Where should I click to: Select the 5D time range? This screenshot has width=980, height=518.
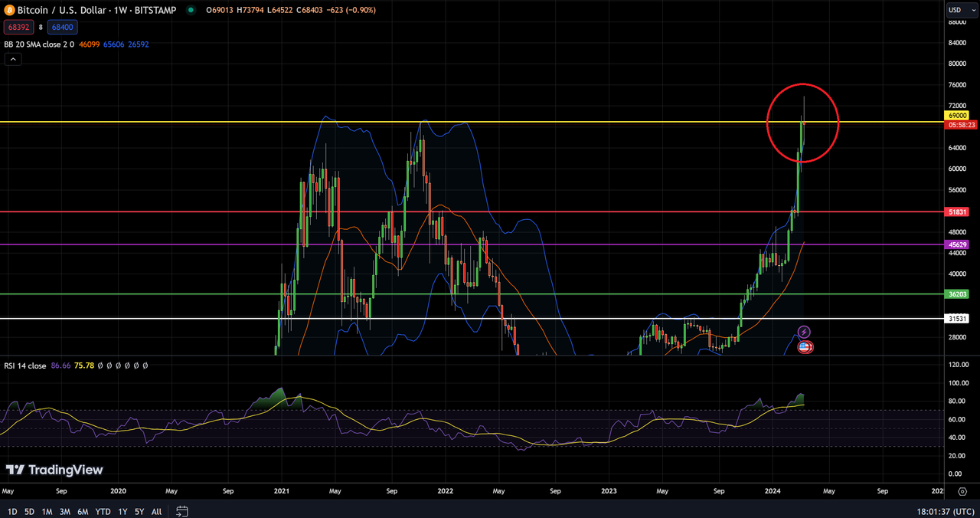click(x=29, y=511)
